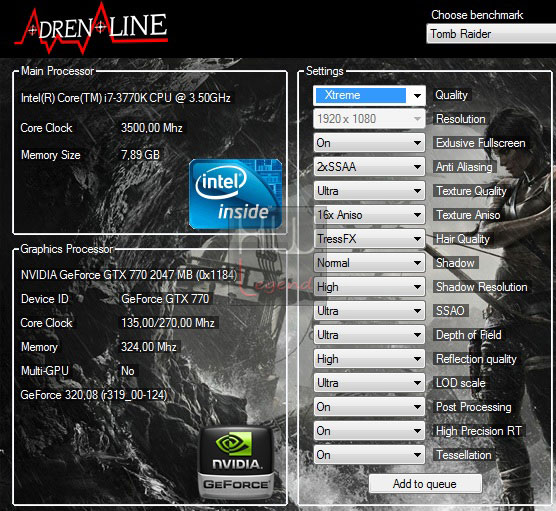This screenshot has height=511, width=556.
Task: Open the Tessellation dropdown
Action: [x=369, y=455]
